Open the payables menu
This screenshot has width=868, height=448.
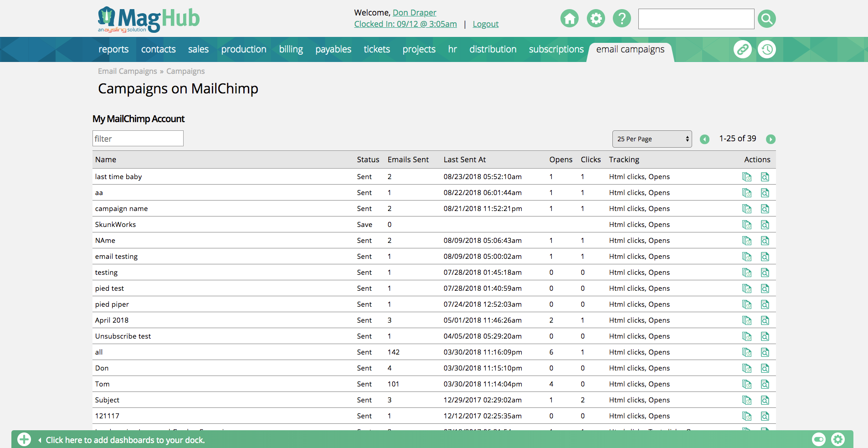333,49
